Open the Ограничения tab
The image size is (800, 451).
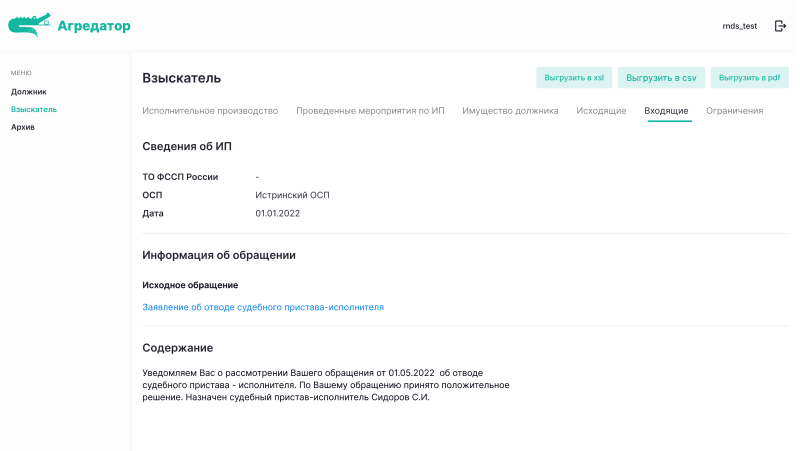(734, 111)
